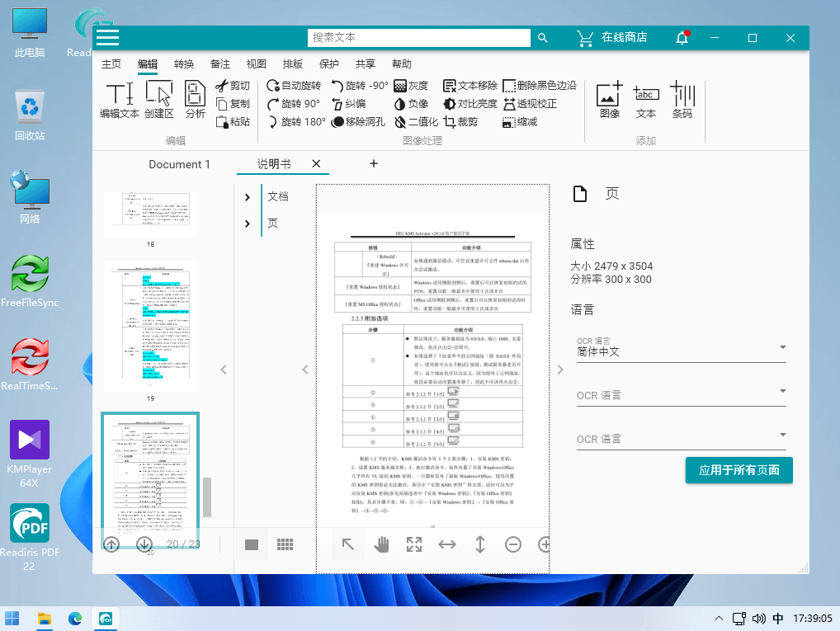Fit page to height
This screenshot has height=631, width=840.
pos(480,544)
